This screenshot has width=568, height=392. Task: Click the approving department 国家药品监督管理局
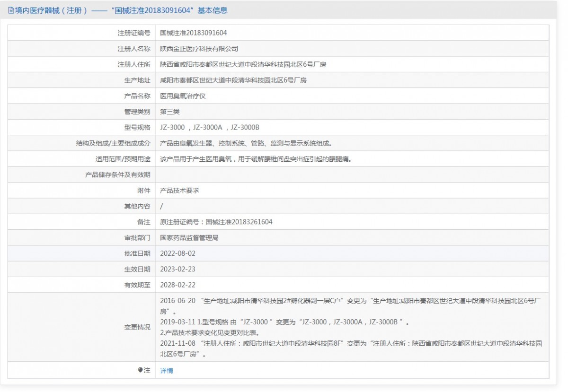(x=189, y=238)
